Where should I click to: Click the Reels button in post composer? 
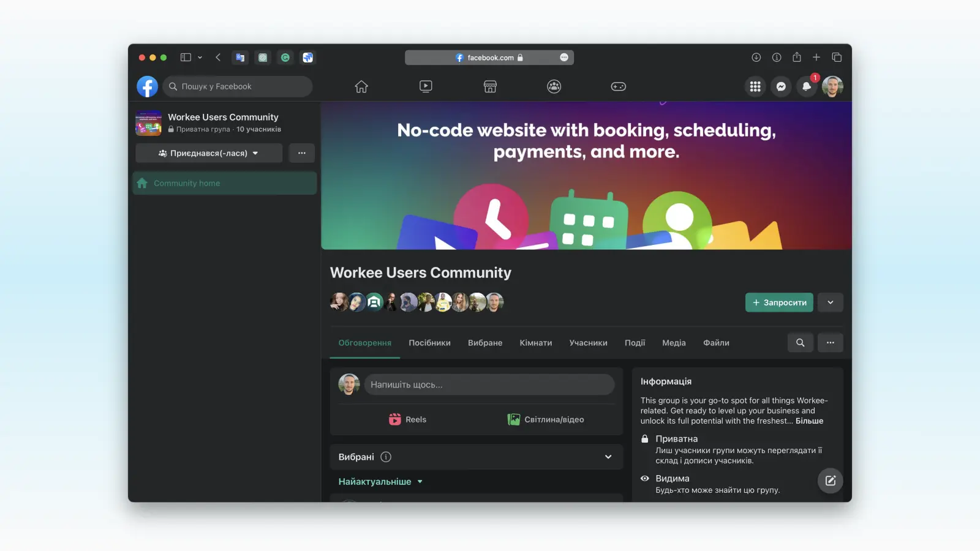[x=407, y=419]
